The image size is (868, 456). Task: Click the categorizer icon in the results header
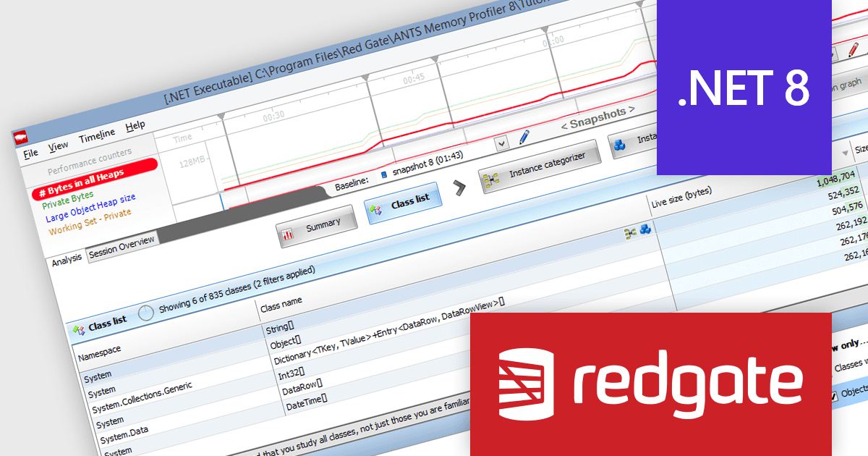[x=629, y=232]
